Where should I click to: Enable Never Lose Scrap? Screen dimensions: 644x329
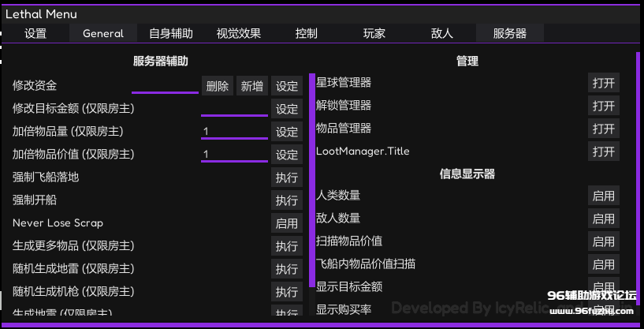(287, 223)
